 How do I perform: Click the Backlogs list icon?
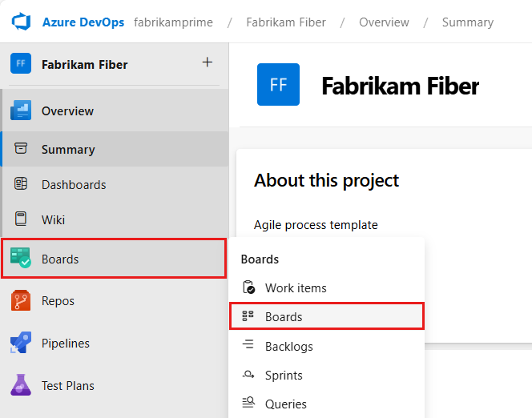click(248, 344)
